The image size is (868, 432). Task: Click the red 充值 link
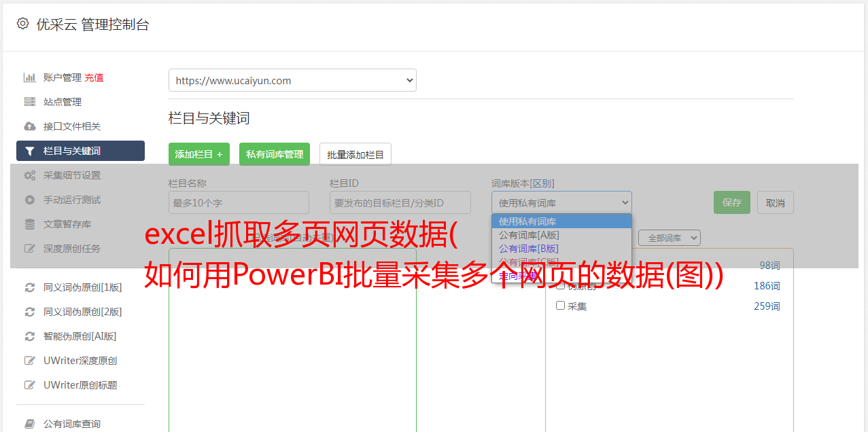tap(94, 77)
